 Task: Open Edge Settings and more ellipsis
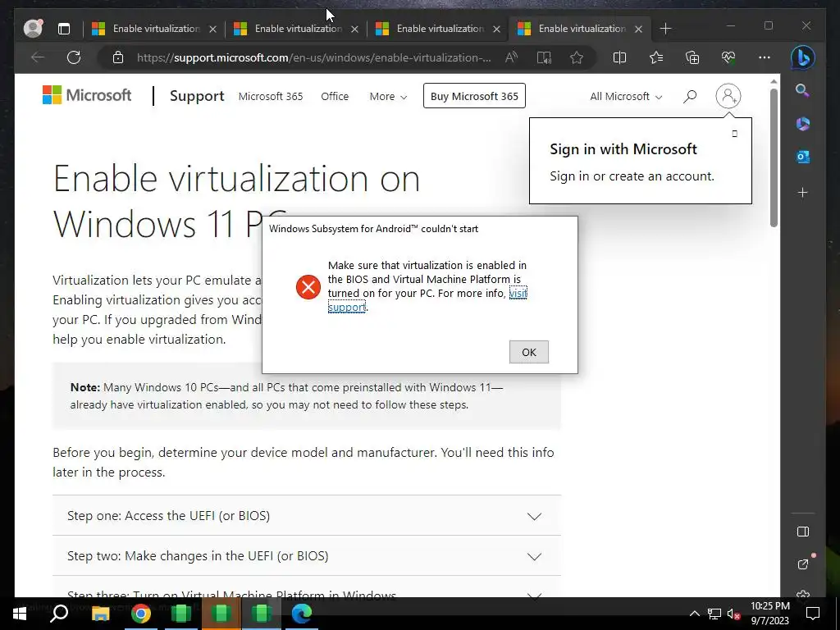point(765,57)
